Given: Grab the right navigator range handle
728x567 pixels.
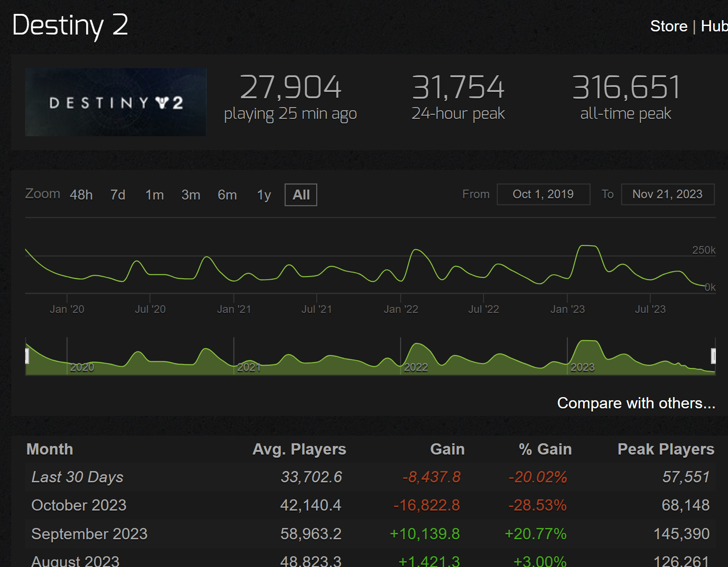Looking at the screenshot, I should [x=713, y=356].
